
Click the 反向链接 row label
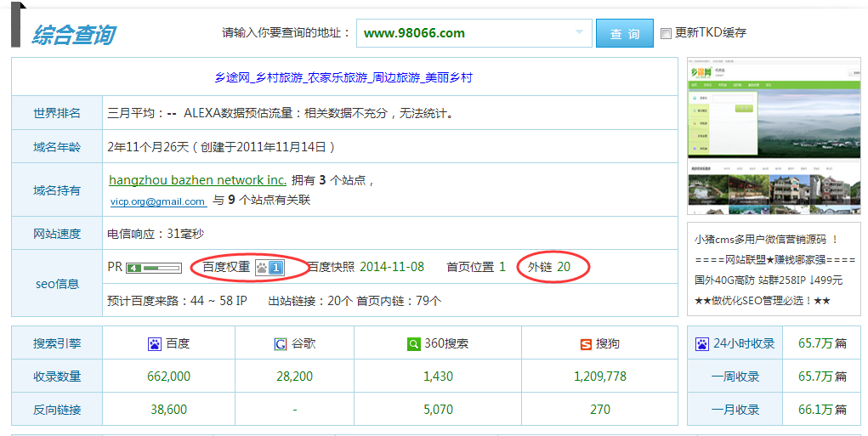click(57, 410)
